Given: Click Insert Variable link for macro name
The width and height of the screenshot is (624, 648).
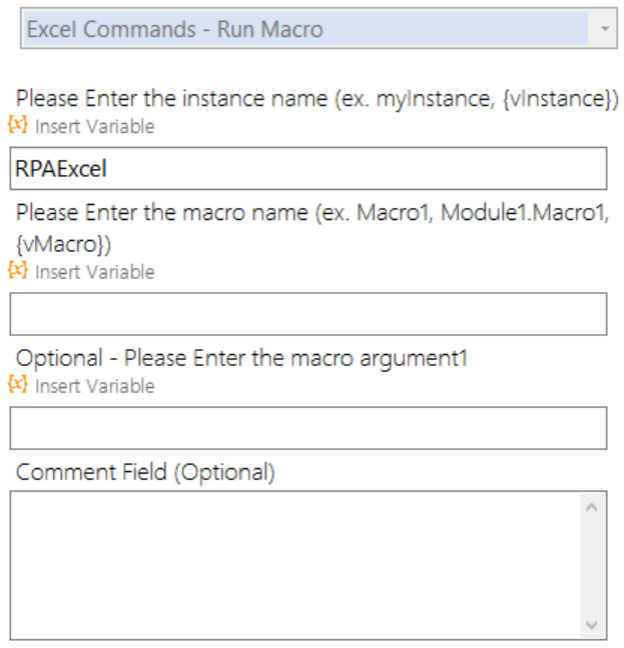Looking at the screenshot, I should click(x=94, y=272).
